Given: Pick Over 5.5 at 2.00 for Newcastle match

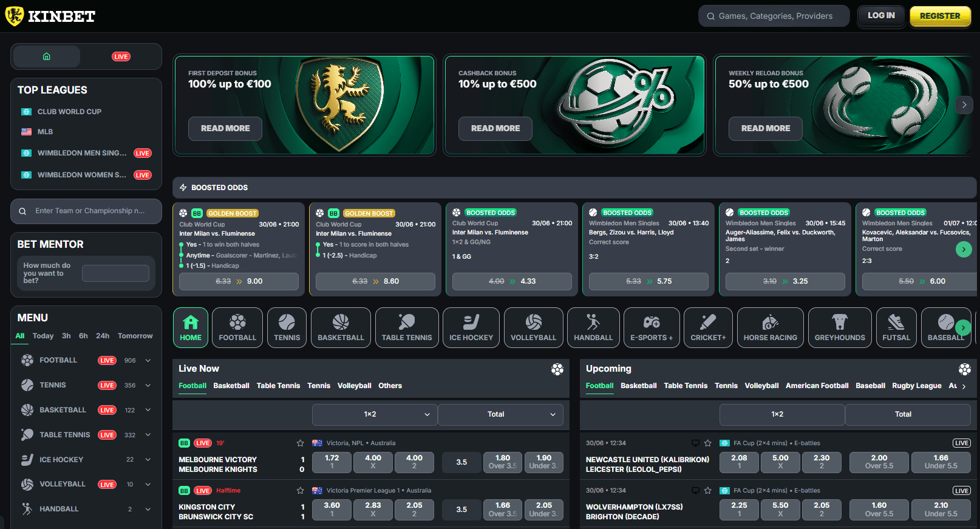Looking at the screenshot, I should tap(879, 462).
